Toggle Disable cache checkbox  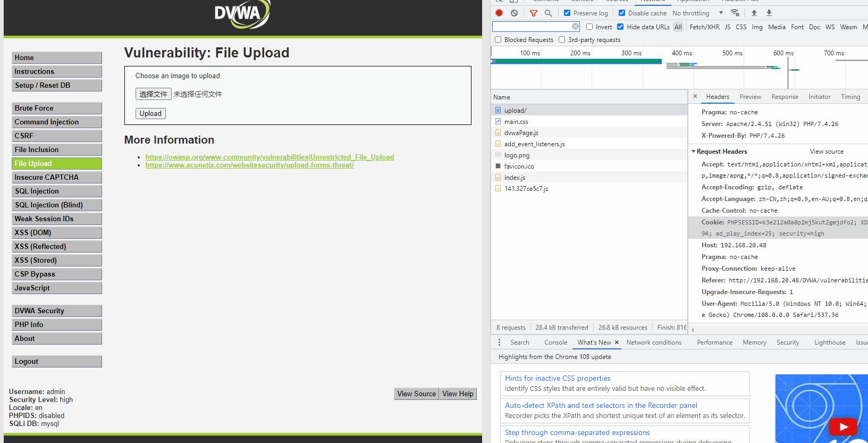[622, 13]
